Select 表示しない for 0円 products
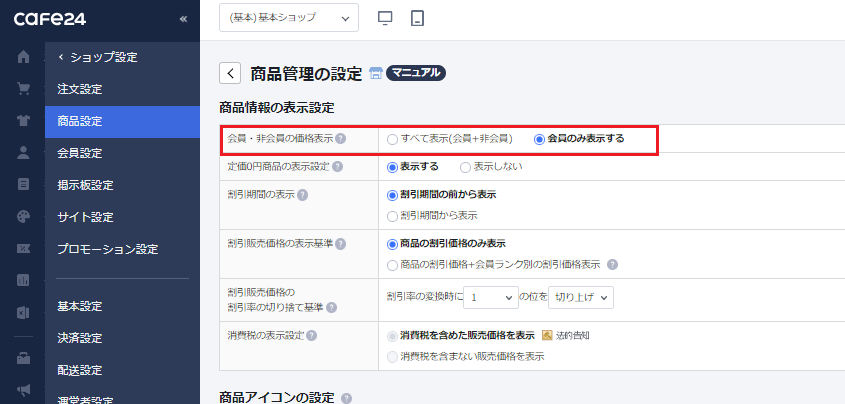The width and height of the screenshot is (845, 404). point(466,167)
